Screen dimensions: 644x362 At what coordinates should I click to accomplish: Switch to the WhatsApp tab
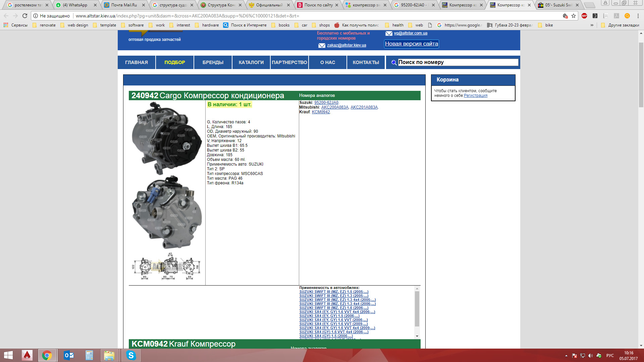[x=76, y=5]
